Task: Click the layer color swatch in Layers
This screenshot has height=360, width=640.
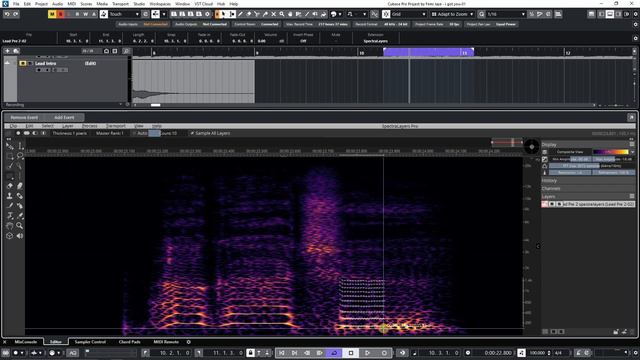Action: tap(544, 204)
